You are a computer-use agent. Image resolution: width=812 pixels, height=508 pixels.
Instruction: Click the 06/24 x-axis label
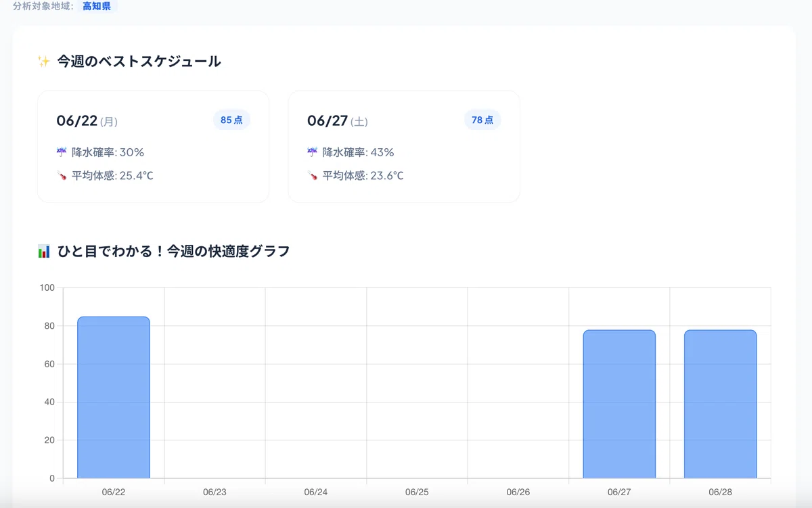pyautogui.click(x=316, y=492)
